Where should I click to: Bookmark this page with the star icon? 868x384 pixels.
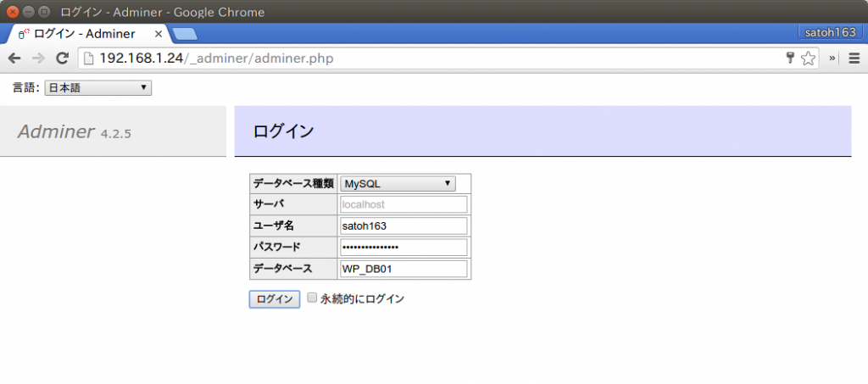coord(808,58)
